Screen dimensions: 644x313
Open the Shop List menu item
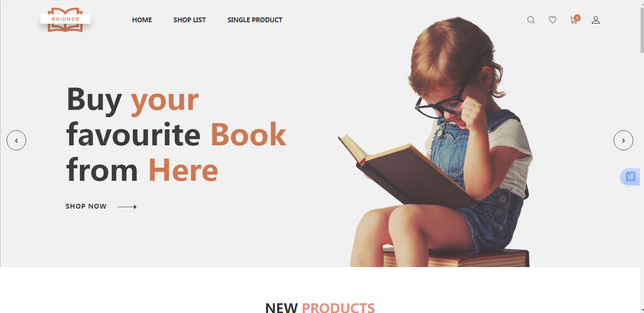[x=190, y=20]
